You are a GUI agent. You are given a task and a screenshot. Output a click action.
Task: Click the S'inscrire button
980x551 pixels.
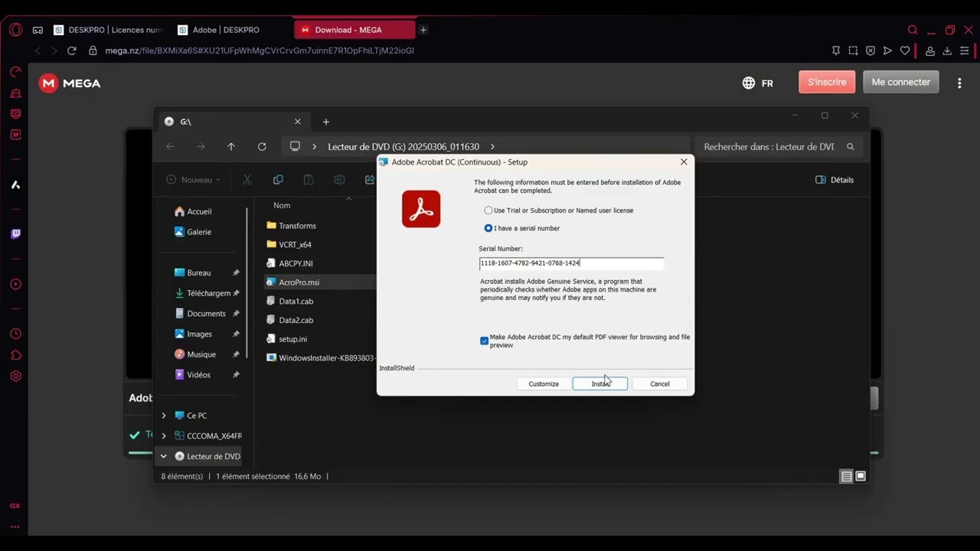827,82
